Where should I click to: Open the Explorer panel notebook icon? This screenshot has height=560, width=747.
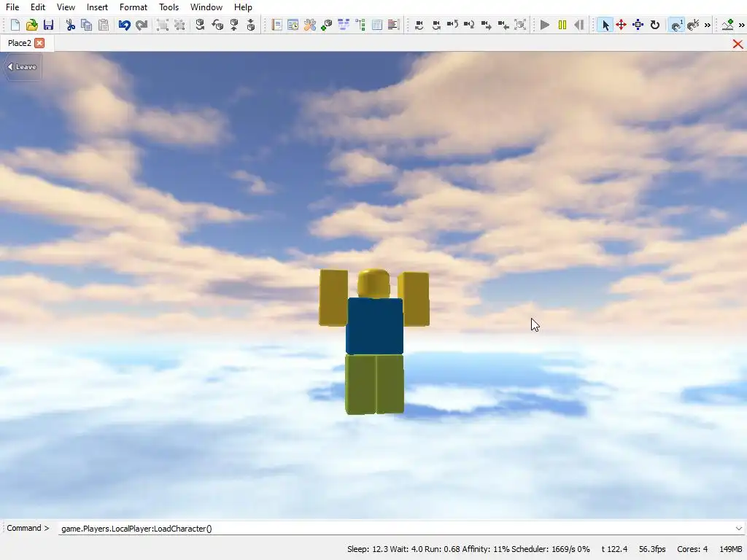276,26
